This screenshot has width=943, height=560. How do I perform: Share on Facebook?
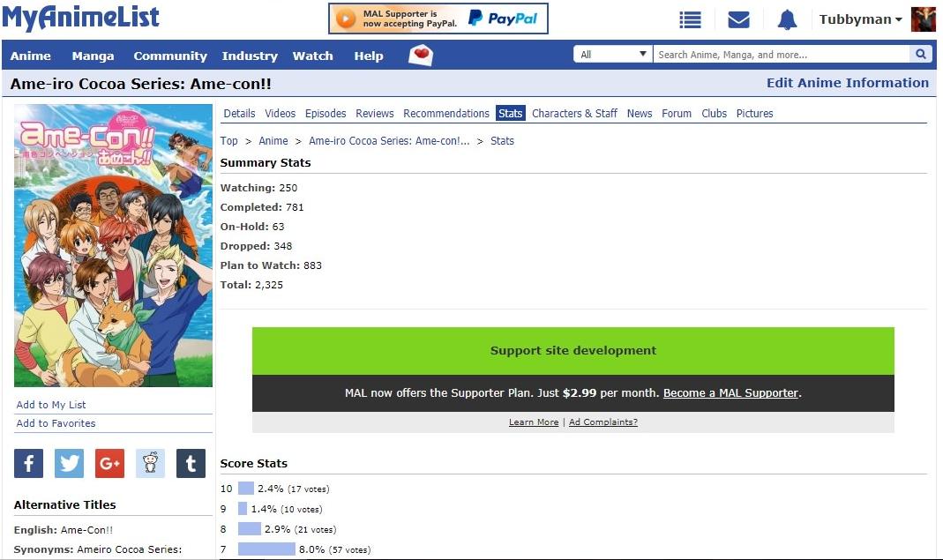coord(28,463)
